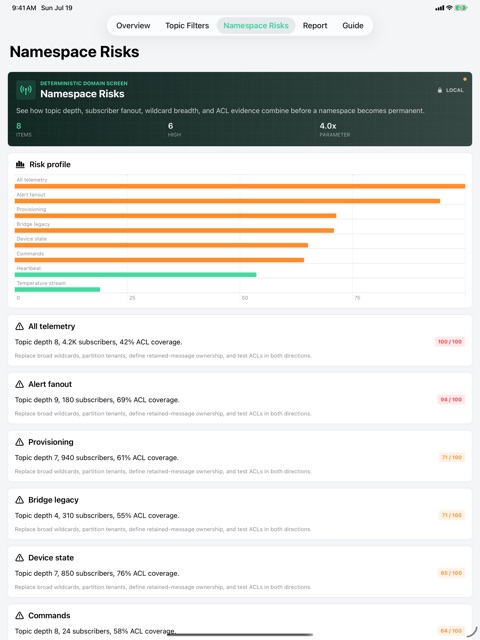Select the green Heartbeat chart bar
Viewport: 480px width, 640px height.
tap(136, 275)
